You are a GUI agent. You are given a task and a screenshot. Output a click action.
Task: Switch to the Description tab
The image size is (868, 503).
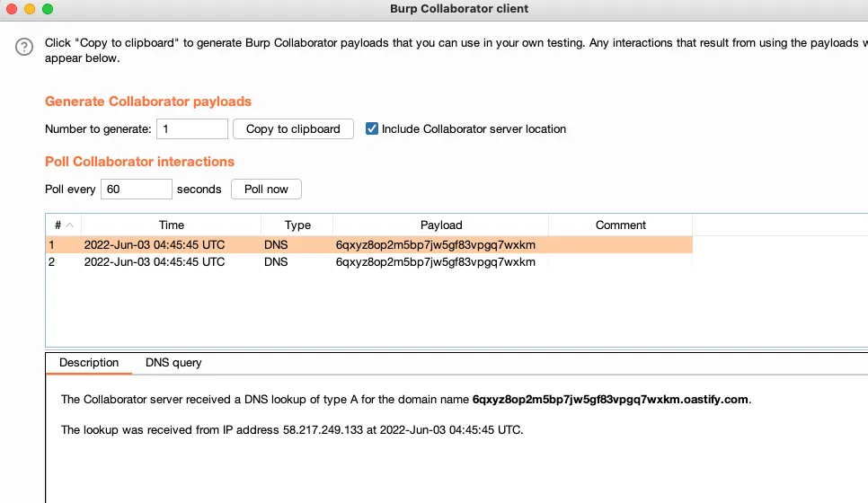tap(89, 363)
